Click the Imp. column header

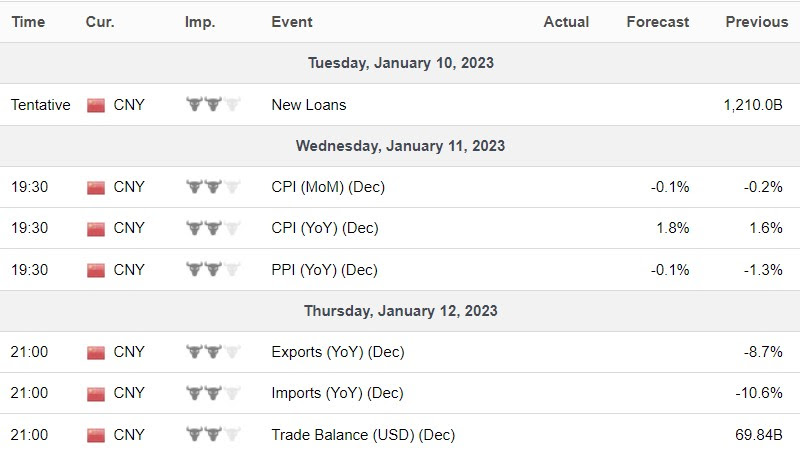pos(200,22)
